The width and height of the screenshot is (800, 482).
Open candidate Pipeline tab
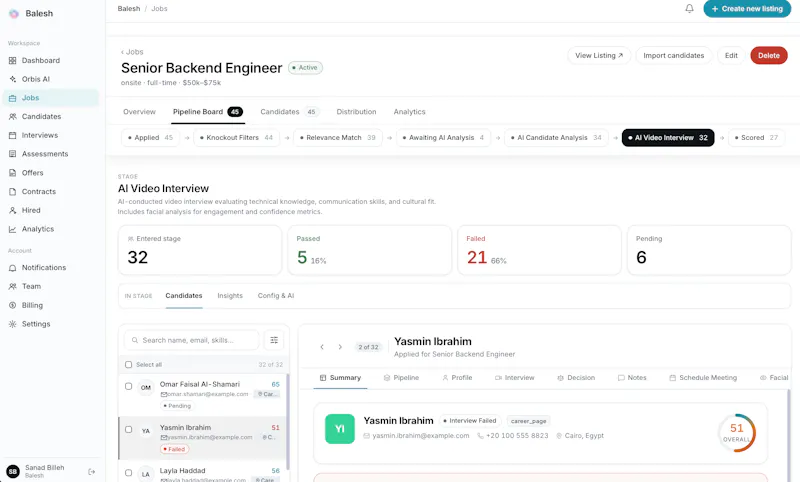click(x=401, y=378)
